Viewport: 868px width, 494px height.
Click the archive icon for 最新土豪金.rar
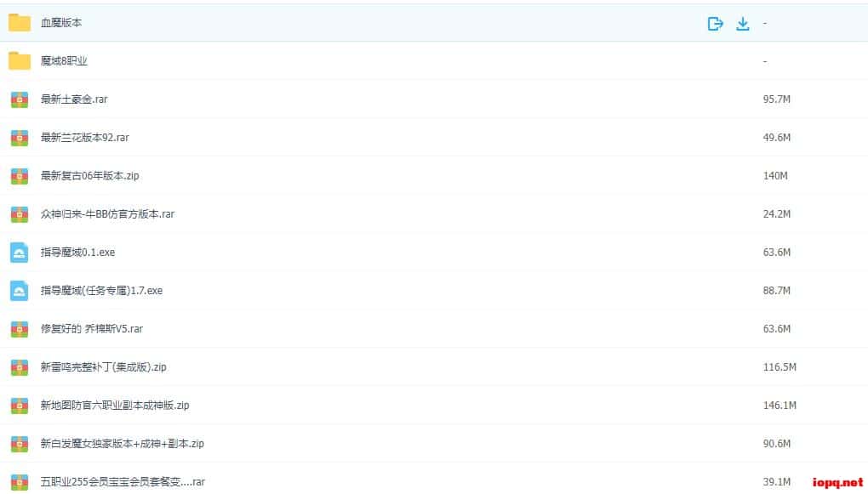tap(20, 99)
